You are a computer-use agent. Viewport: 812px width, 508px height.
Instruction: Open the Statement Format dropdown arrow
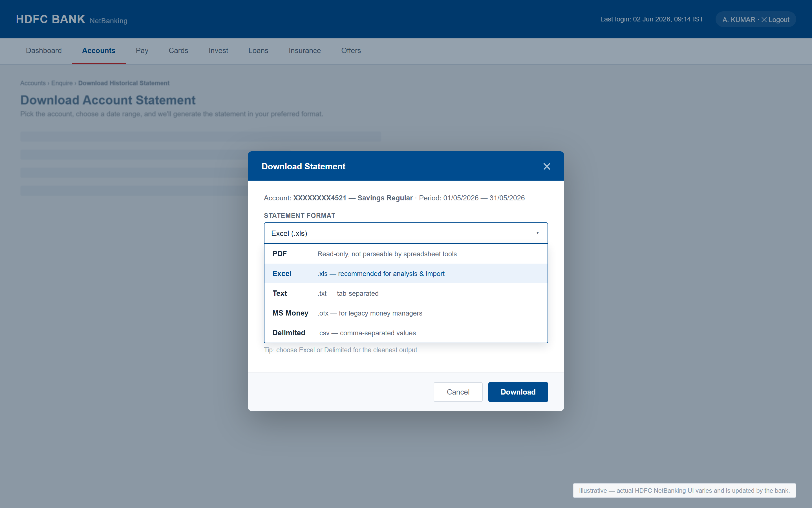pos(537,233)
